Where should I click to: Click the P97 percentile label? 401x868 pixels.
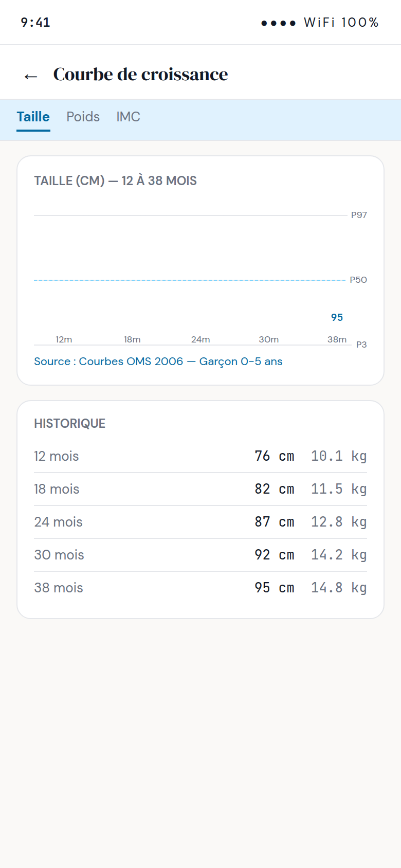click(x=359, y=215)
